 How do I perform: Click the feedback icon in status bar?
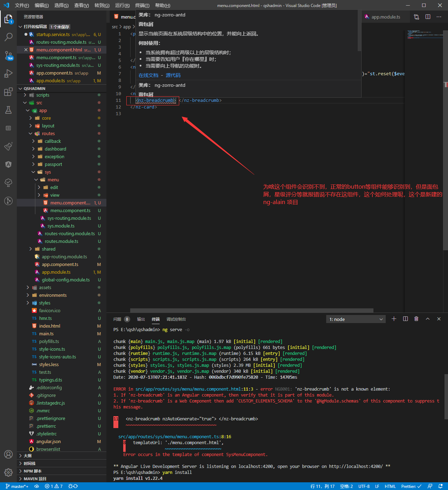tap(430, 486)
